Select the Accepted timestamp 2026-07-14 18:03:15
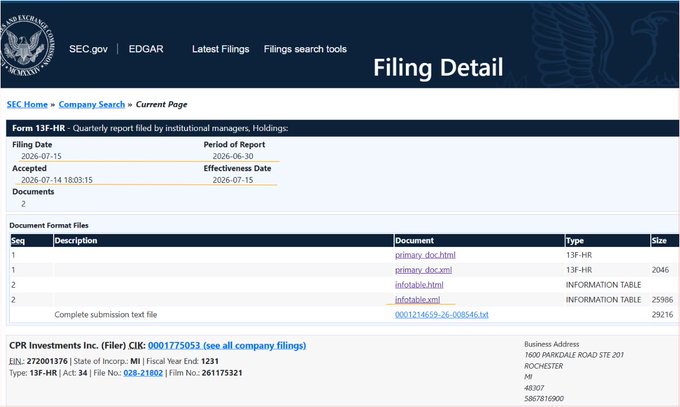This screenshot has height=407, width=680. [x=57, y=180]
